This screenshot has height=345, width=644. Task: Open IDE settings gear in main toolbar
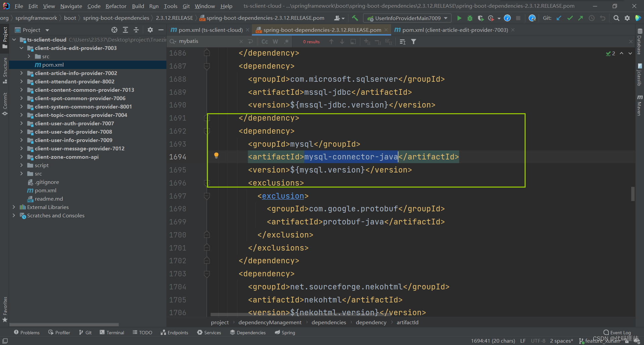point(627,18)
